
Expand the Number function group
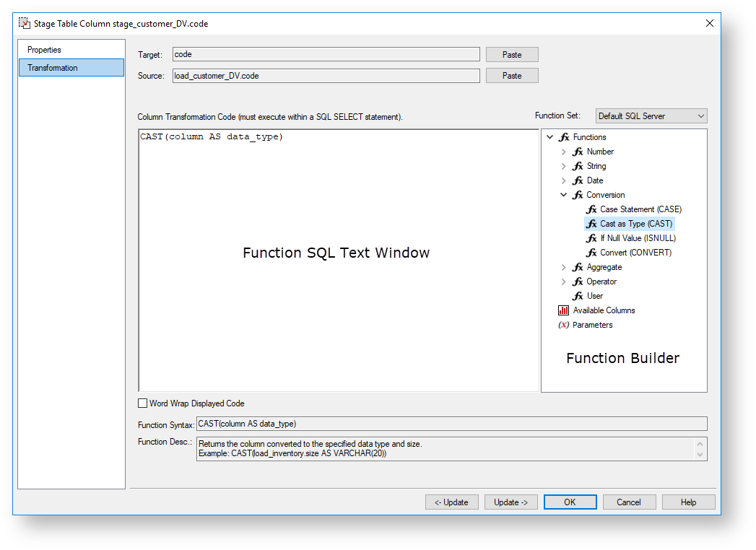564,152
